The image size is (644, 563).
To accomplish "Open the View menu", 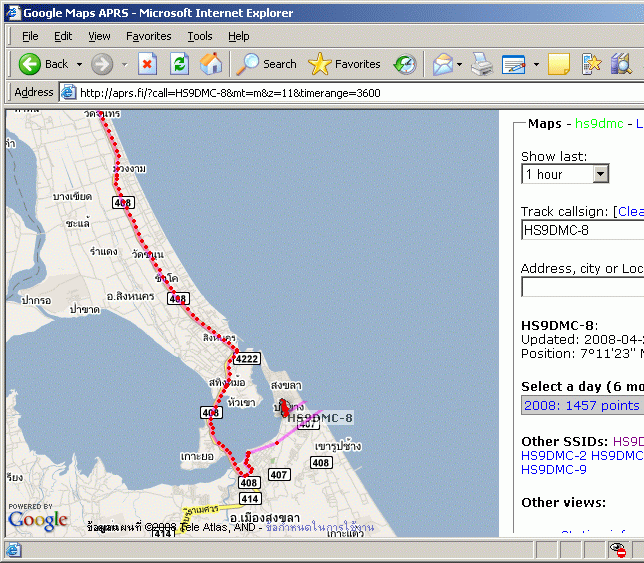I will pyautogui.click(x=99, y=36).
